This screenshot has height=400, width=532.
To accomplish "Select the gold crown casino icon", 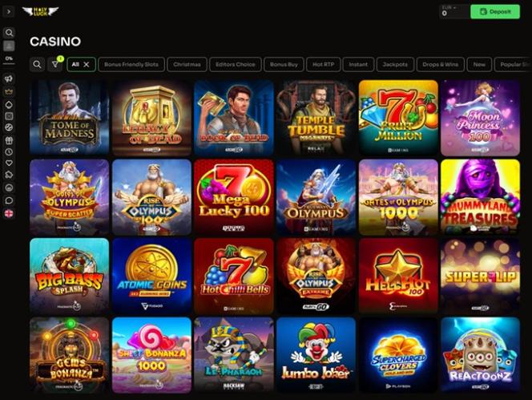I will pos(9,91).
